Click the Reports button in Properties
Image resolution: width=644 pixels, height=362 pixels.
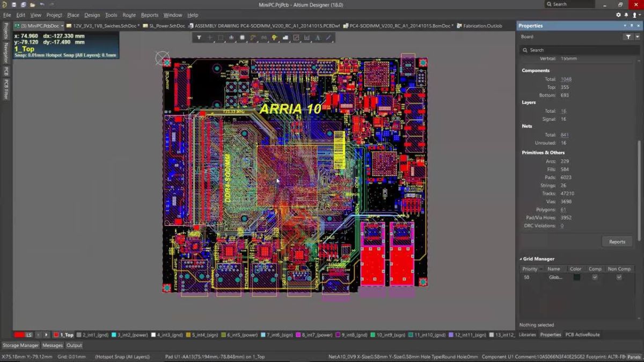(617, 241)
